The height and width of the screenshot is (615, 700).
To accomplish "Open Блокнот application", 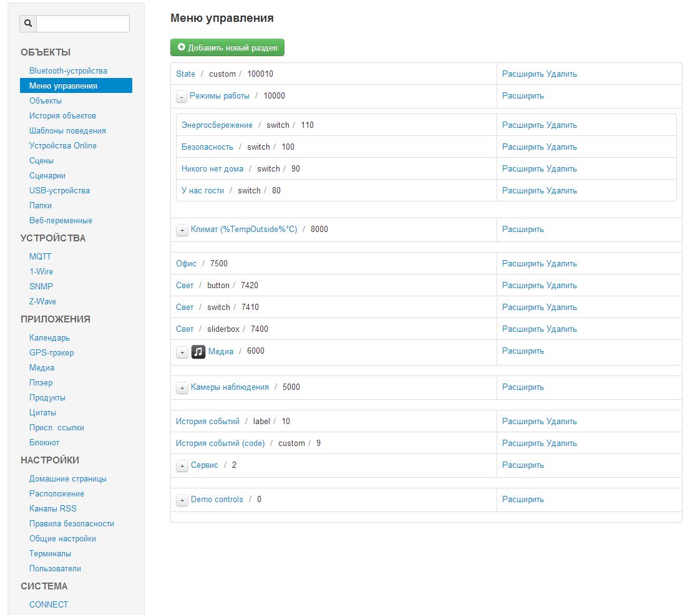I will [44, 442].
